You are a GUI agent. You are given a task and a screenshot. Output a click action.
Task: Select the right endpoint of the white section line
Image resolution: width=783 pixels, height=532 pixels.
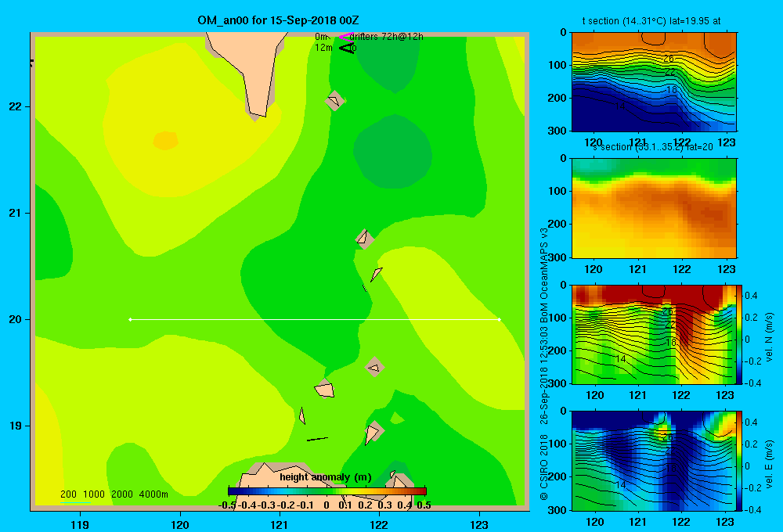pyautogui.click(x=500, y=319)
